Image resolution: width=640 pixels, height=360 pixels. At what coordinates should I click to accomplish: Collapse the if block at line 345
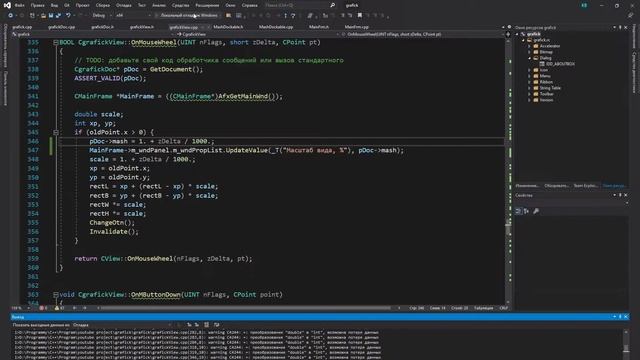point(56,132)
